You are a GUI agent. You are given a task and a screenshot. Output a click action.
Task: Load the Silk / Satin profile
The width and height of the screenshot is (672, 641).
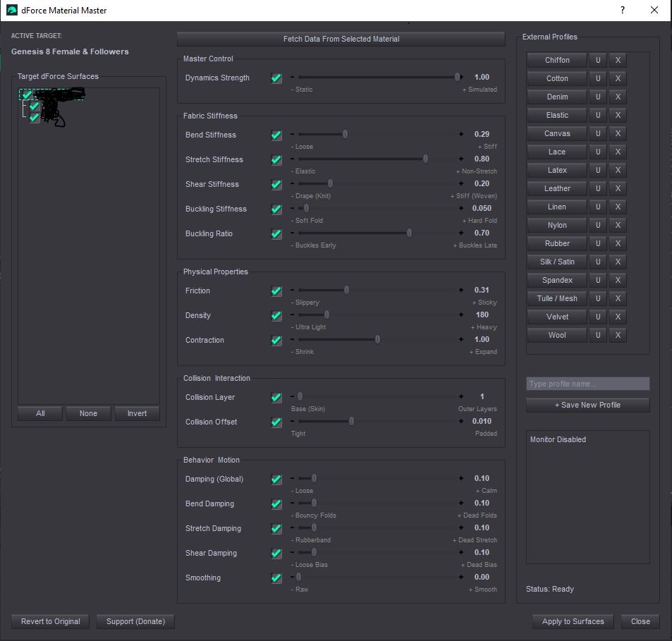(x=557, y=262)
